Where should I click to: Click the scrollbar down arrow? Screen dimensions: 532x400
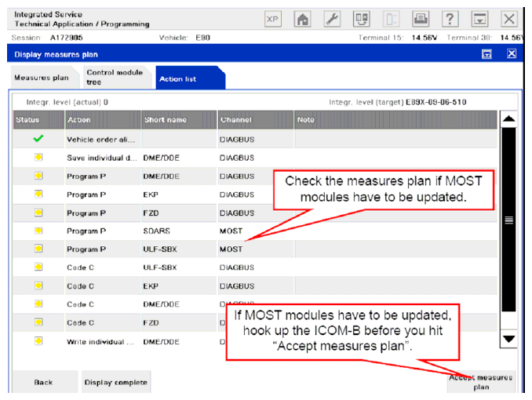(x=508, y=339)
